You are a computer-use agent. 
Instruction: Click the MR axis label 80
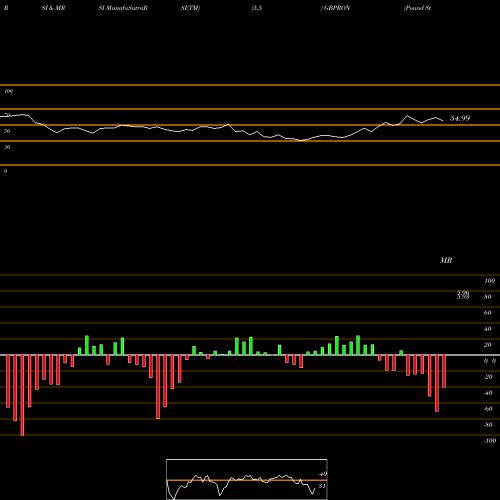click(x=488, y=297)
